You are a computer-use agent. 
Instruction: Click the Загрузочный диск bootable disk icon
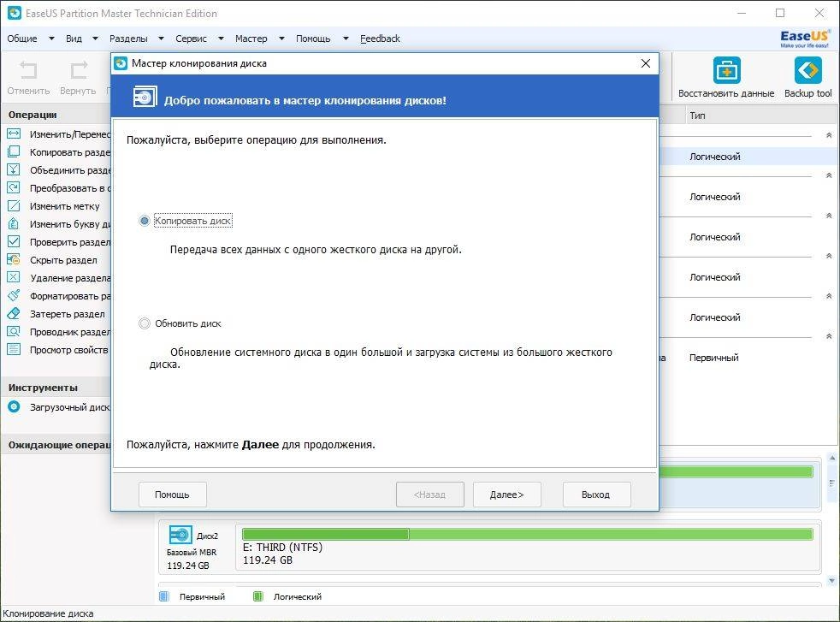pyautogui.click(x=14, y=406)
